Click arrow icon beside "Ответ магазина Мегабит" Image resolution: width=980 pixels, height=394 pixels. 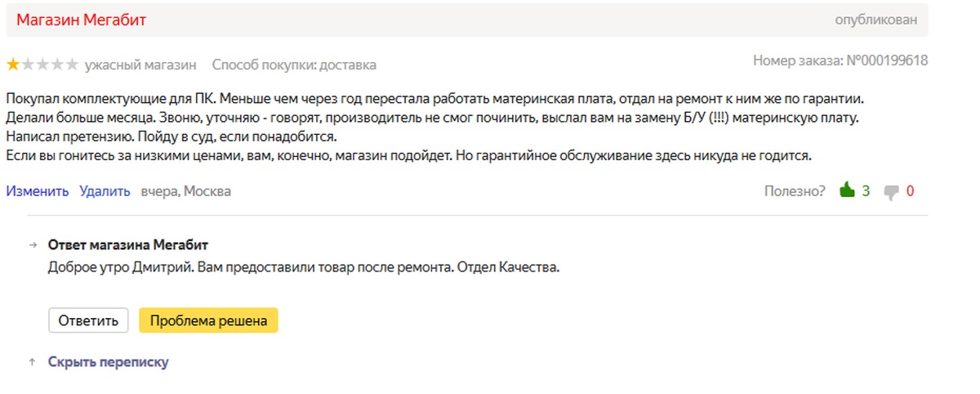(x=33, y=245)
